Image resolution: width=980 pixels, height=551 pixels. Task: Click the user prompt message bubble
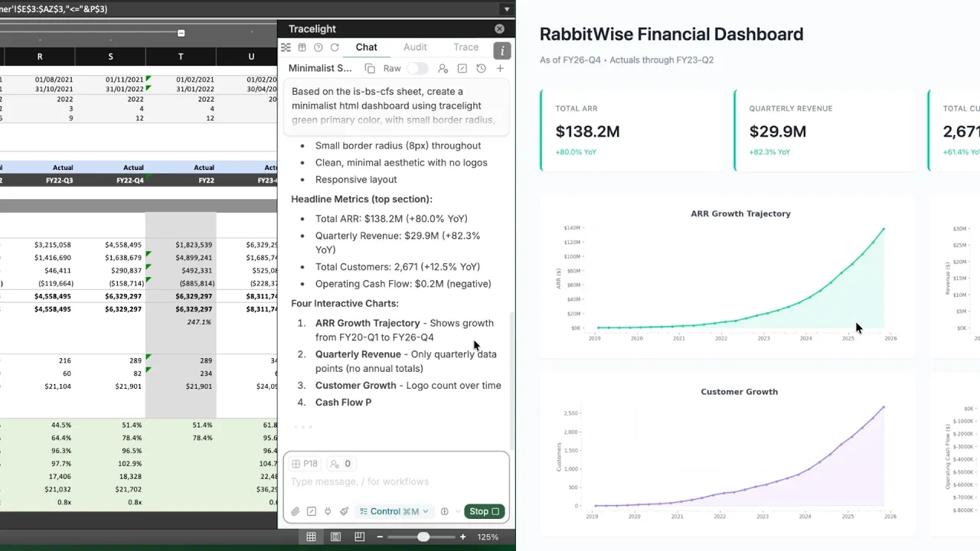(396, 106)
